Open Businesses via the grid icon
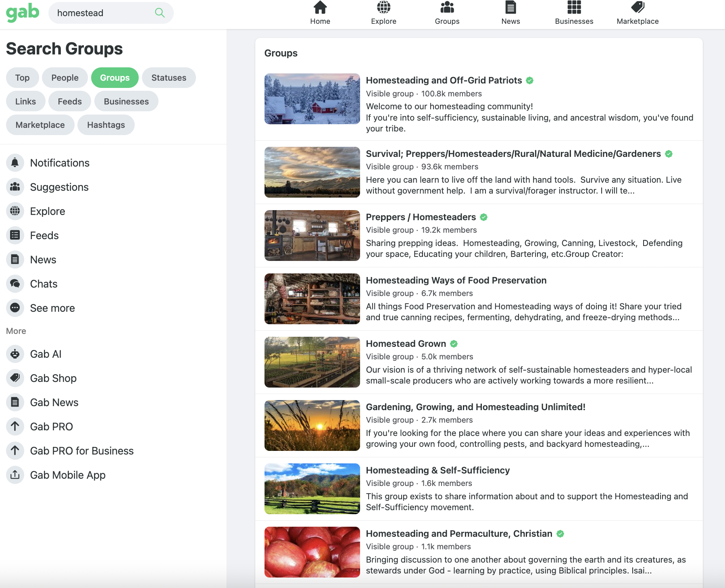The height and width of the screenshot is (588, 725). tap(573, 7)
